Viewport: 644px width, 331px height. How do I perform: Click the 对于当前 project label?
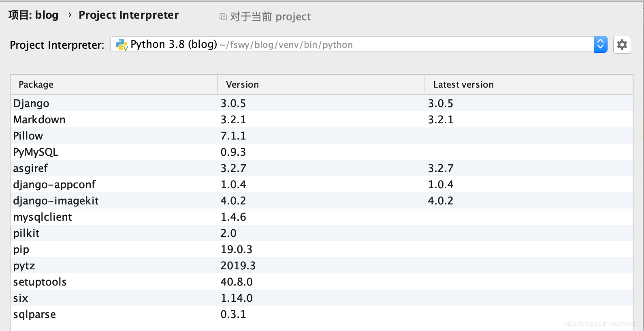tap(270, 17)
